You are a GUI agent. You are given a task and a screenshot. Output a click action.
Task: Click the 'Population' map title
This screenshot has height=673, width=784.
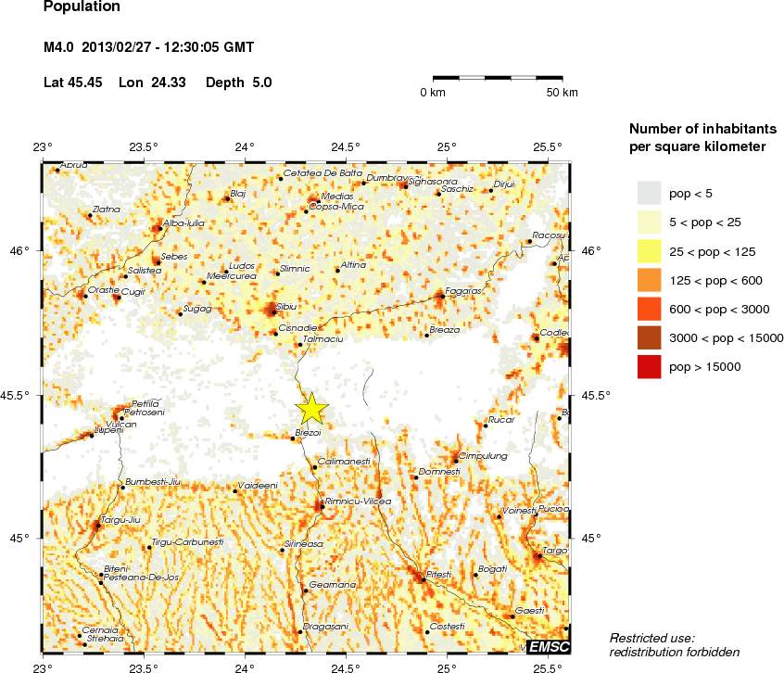coord(82,7)
